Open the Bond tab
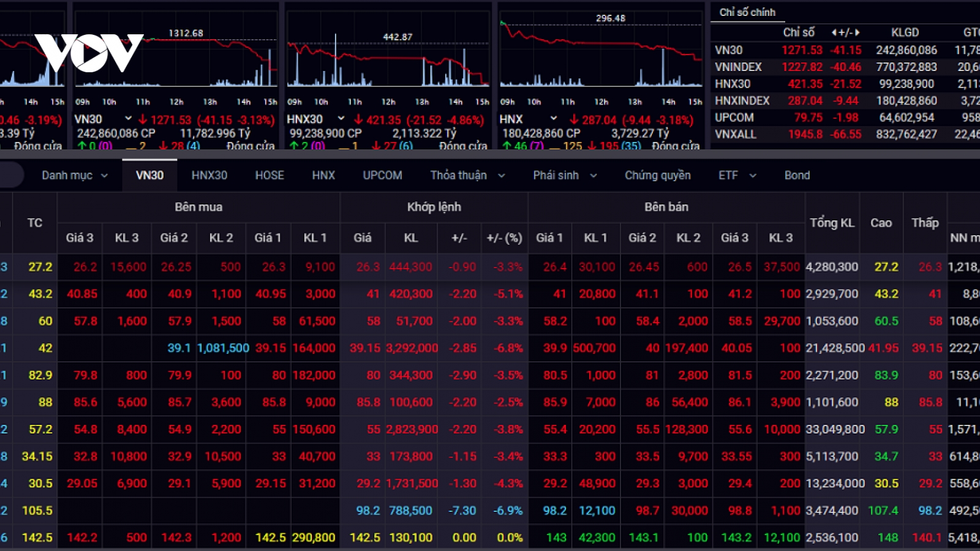The width and height of the screenshot is (980, 551). click(797, 175)
